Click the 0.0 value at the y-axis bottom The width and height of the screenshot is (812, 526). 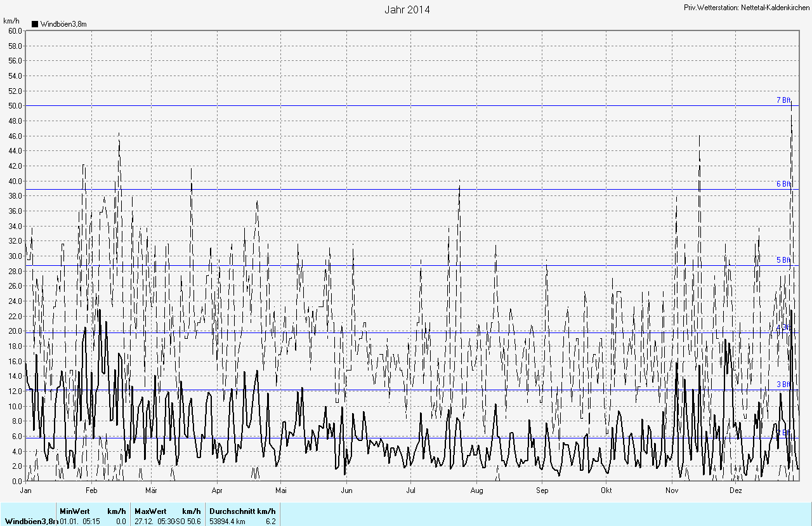17,482
